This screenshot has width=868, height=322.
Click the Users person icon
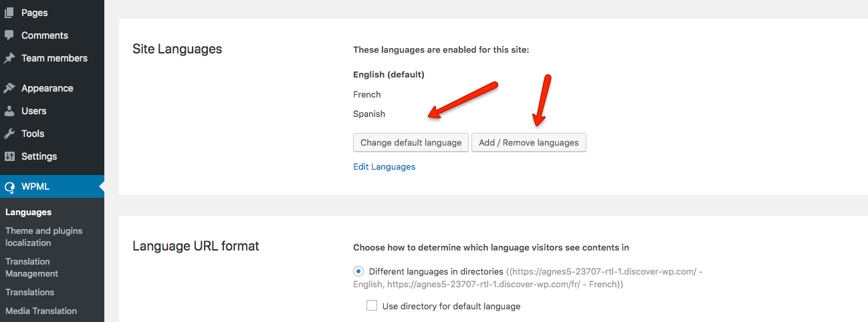pyautogui.click(x=9, y=111)
